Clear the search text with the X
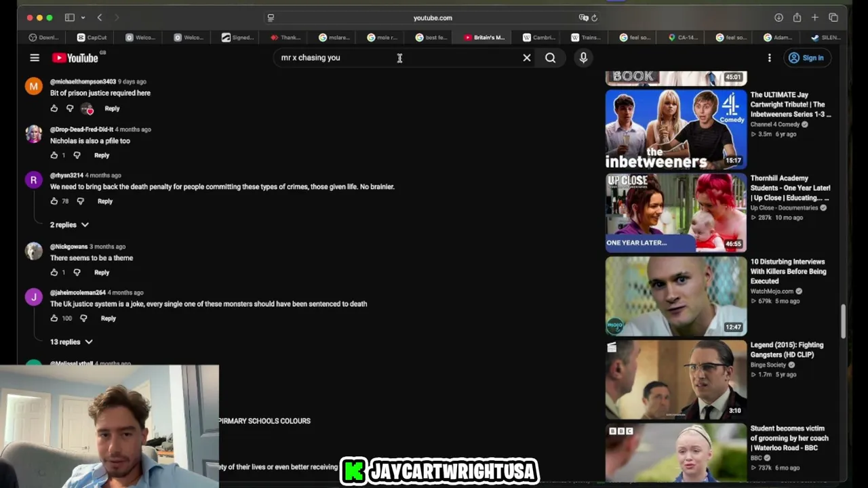The height and width of the screenshot is (488, 868). [527, 58]
